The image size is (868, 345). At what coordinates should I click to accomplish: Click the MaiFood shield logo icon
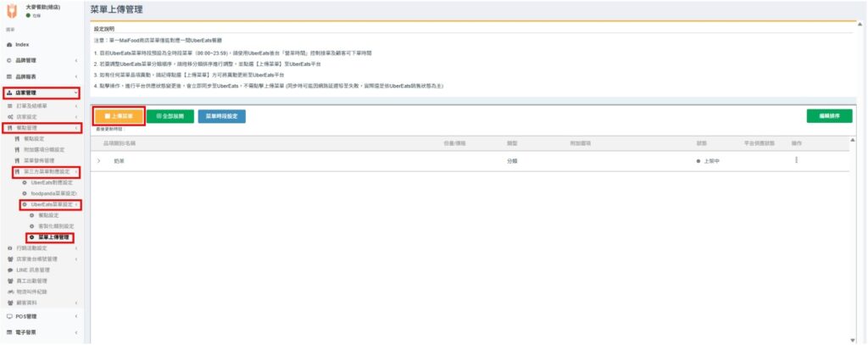12,11
